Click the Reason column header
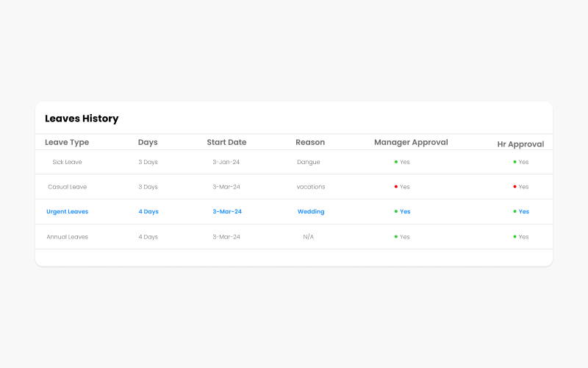Viewport: 588px width, 368px height. (x=310, y=142)
